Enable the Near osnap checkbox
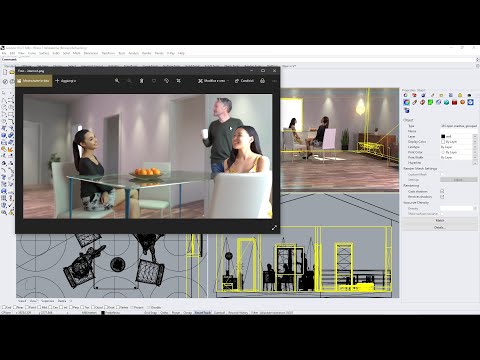Screen dimensions: 480x360 tap(14, 307)
